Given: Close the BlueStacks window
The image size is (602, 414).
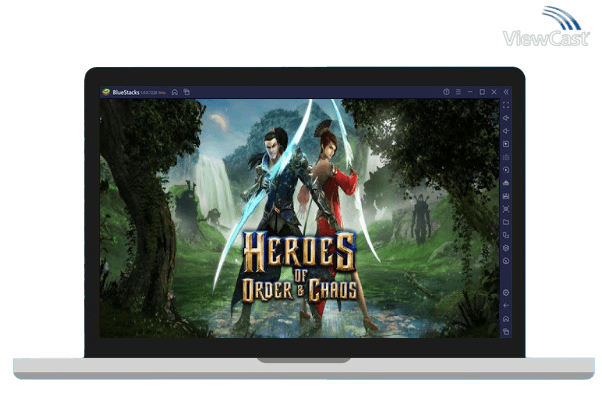Looking at the screenshot, I should (x=494, y=92).
